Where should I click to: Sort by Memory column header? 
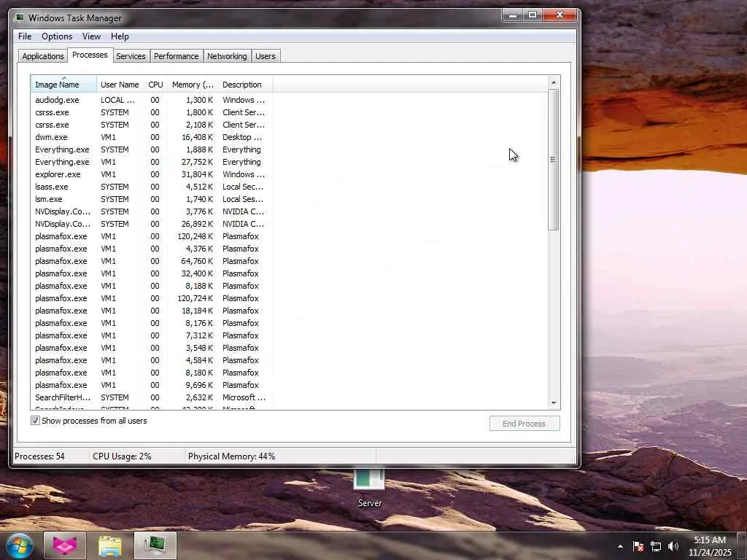pos(193,85)
